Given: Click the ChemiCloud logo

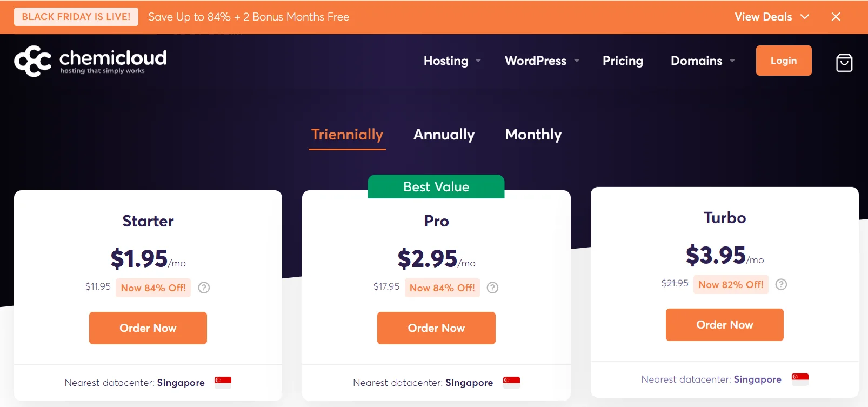Looking at the screenshot, I should tap(90, 61).
